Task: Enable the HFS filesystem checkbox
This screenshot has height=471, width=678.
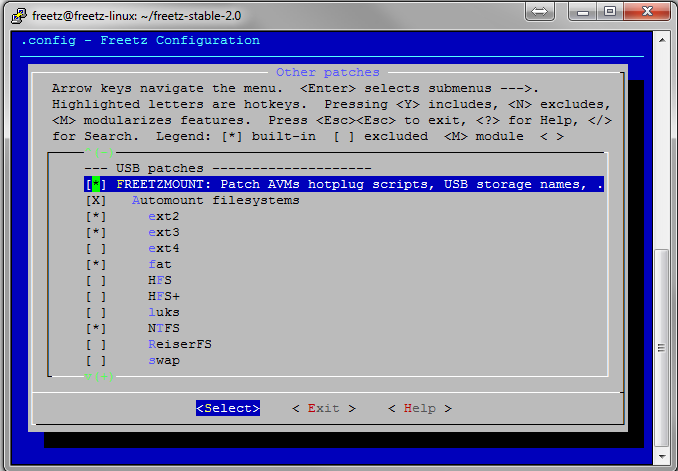Action: point(96,280)
